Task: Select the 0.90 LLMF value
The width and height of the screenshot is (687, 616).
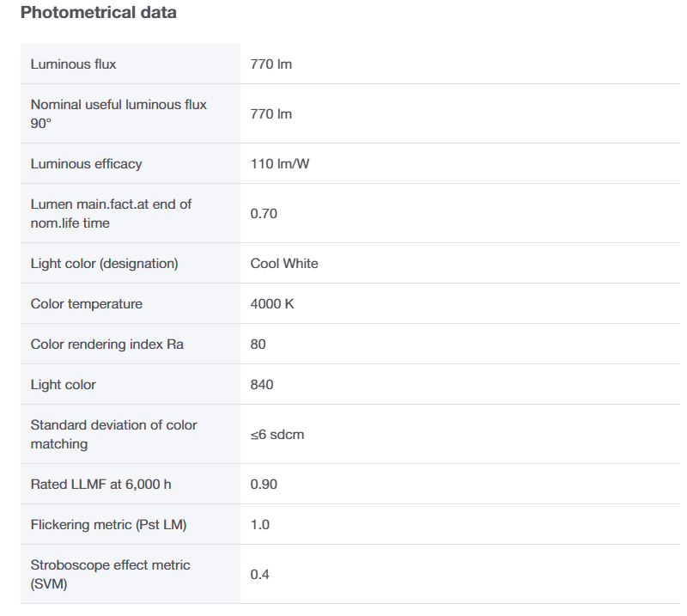Action: click(264, 484)
